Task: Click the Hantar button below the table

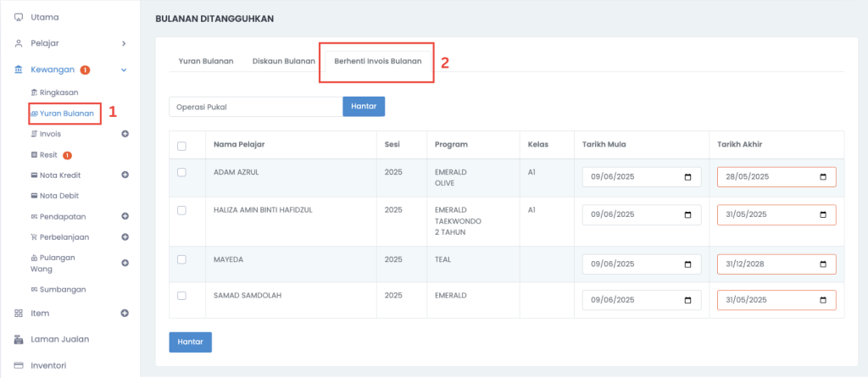Action: [x=191, y=342]
